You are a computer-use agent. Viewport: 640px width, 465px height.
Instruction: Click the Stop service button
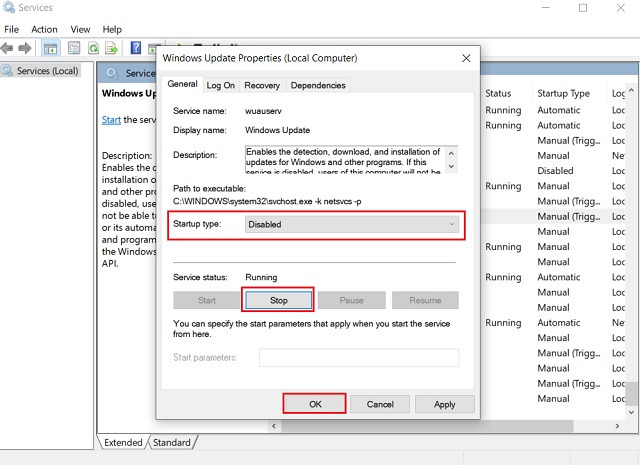point(279,300)
